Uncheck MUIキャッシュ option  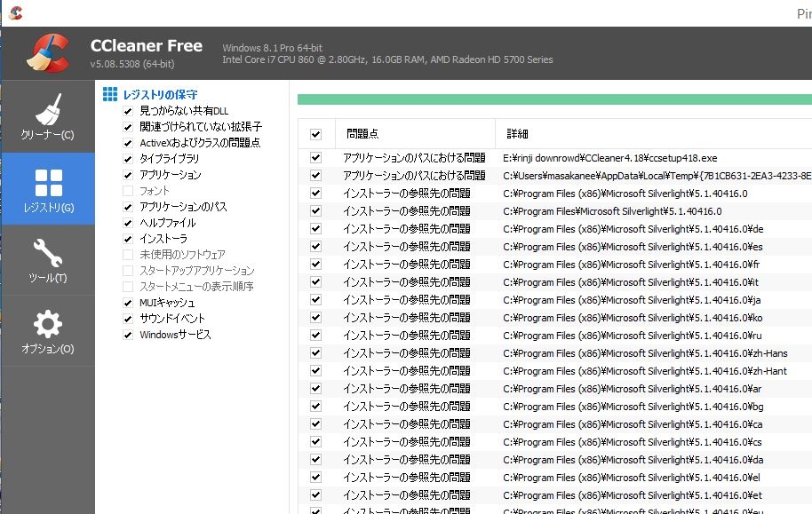click(128, 303)
